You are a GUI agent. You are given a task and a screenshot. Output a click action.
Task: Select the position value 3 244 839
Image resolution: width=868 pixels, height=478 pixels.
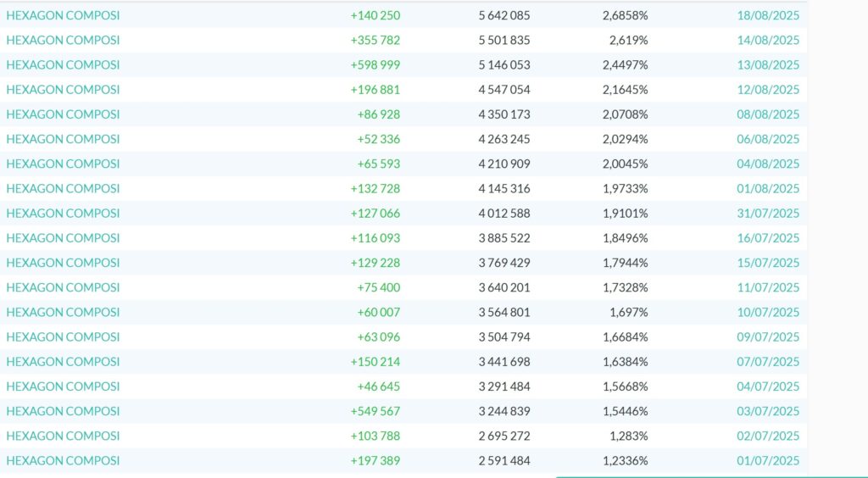tap(504, 411)
